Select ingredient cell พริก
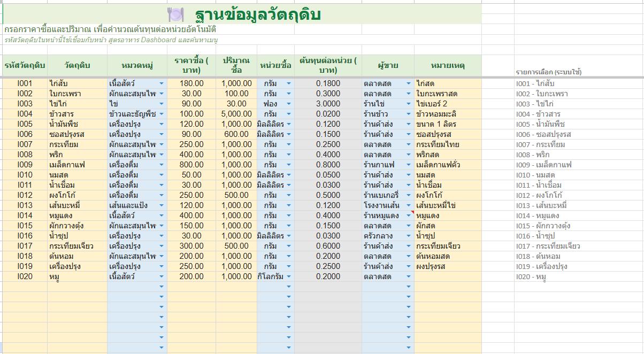644x354 pixels. tap(77, 155)
